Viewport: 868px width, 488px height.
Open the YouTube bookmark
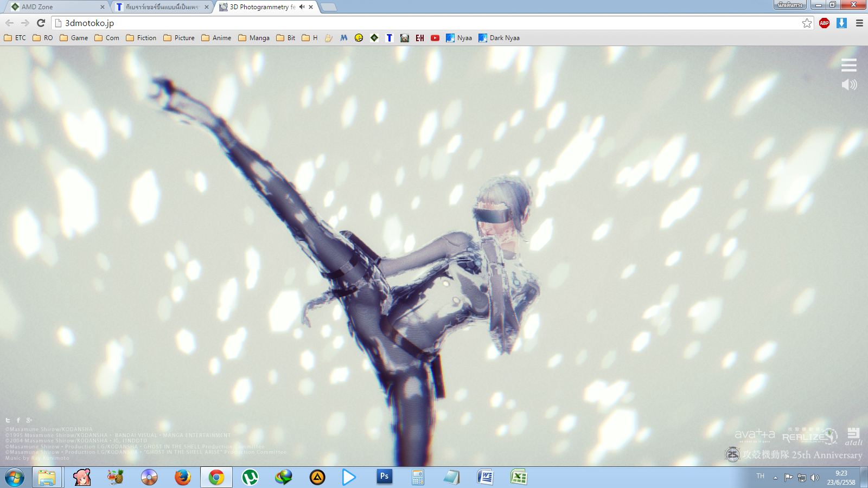[x=435, y=38]
